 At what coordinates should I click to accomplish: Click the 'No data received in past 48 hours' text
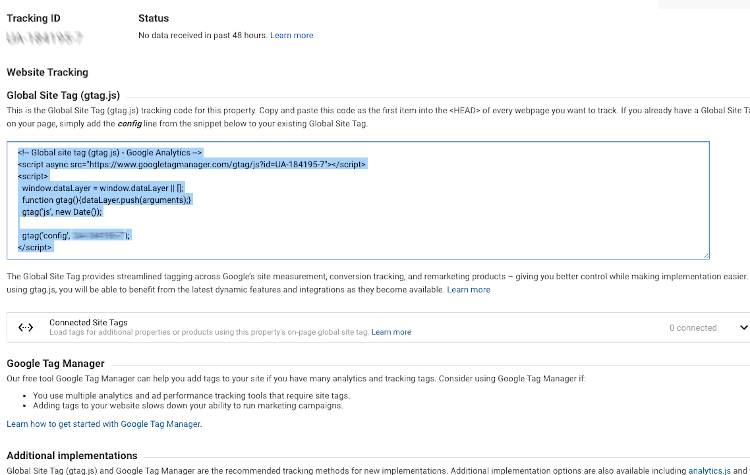coord(202,35)
